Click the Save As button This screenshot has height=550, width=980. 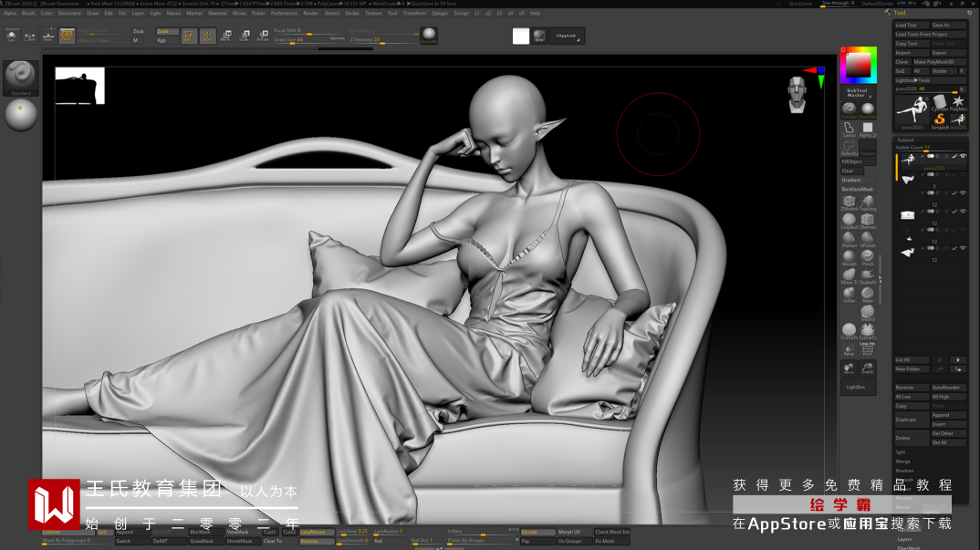(949, 25)
